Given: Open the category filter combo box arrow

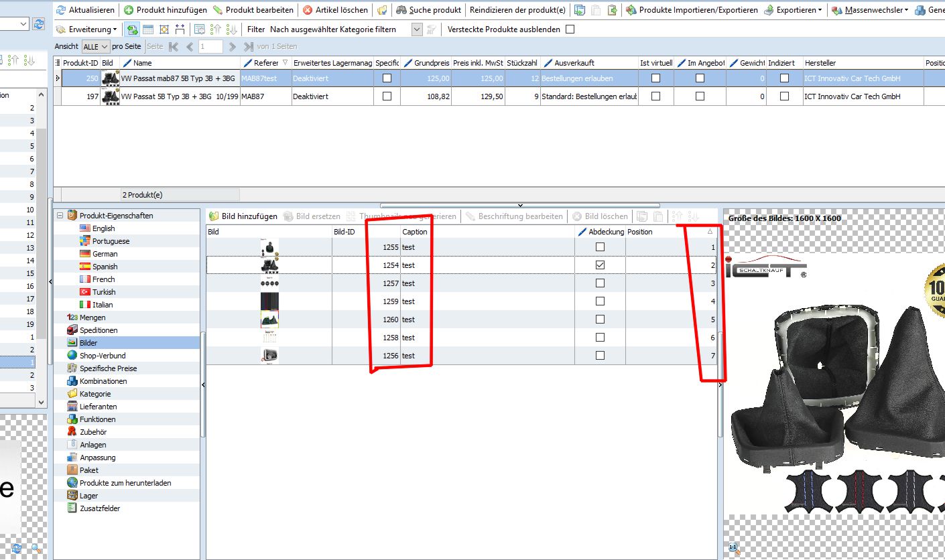Looking at the screenshot, I should 417,29.
